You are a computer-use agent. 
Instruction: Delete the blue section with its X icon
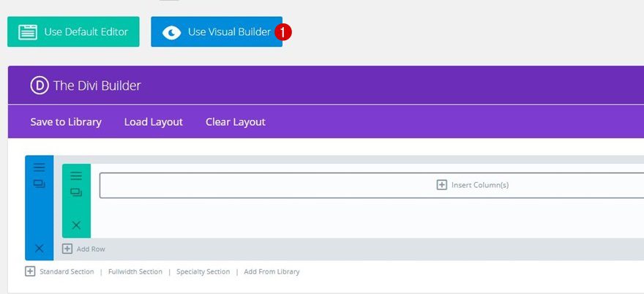point(39,248)
